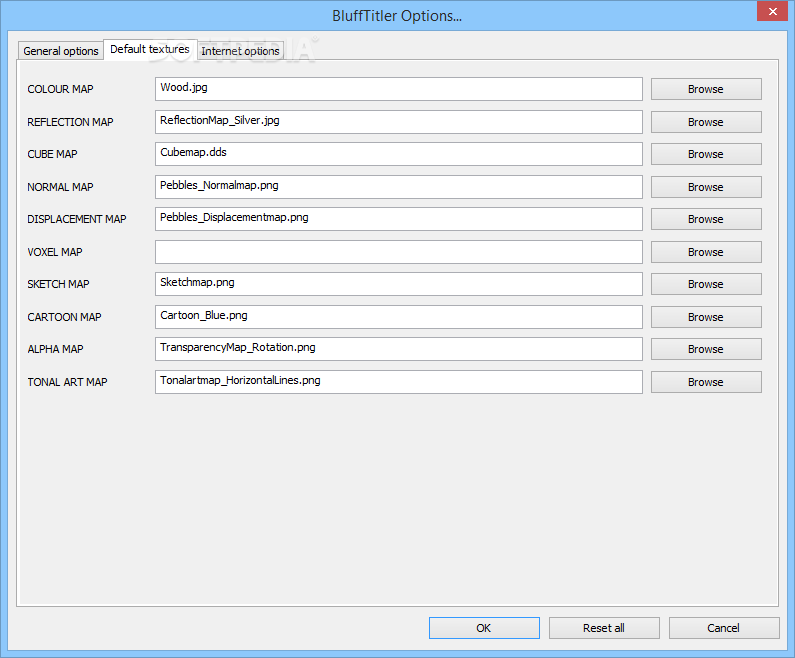Image resolution: width=795 pixels, height=658 pixels.
Task: Click Browse beside Voxel Map field
Action: pyautogui.click(x=706, y=252)
